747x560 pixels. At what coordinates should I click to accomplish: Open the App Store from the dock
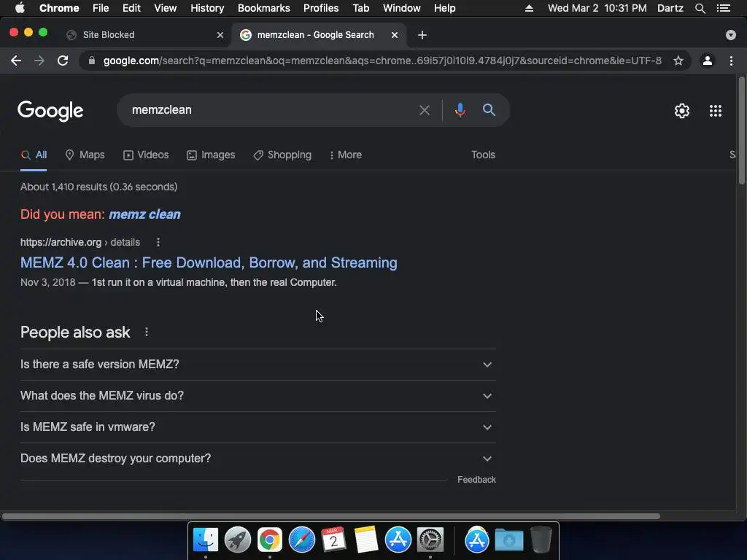tap(398, 540)
